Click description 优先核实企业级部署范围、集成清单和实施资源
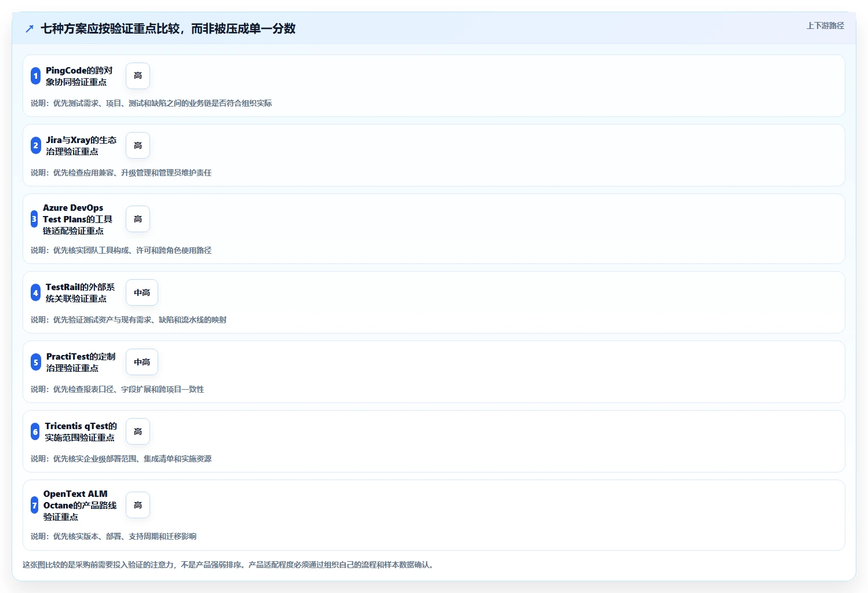Screen dimensions: 868x593 click(121, 459)
